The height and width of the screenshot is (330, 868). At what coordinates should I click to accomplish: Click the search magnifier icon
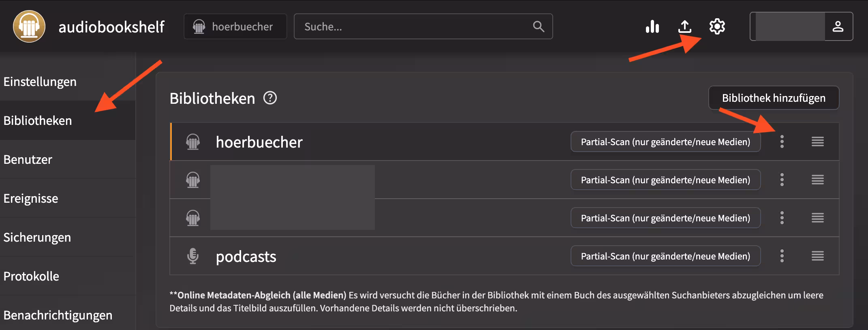click(x=538, y=27)
